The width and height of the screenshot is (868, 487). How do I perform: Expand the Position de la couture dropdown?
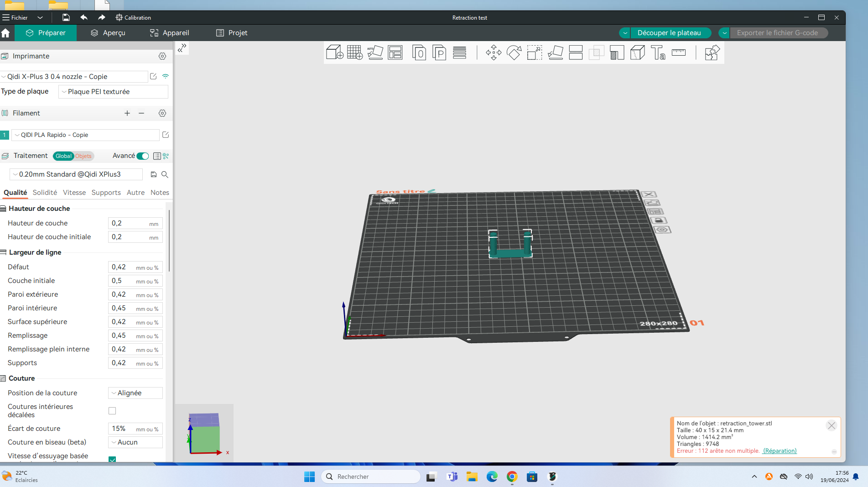(135, 393)
